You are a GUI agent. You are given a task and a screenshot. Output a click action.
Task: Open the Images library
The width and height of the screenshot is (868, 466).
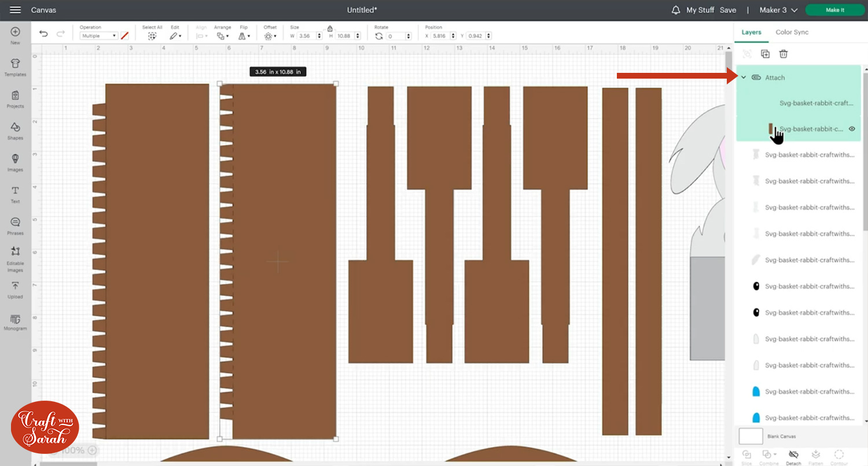pyautogui.click(x=15, y=162)
